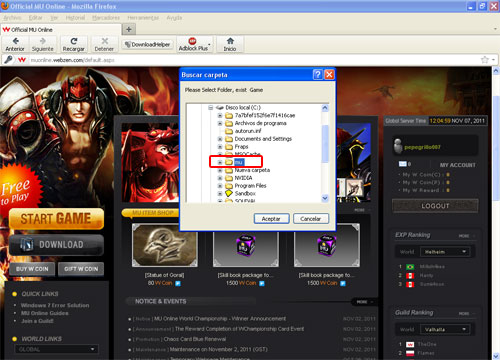Click the page scrollbar up arrow
The height and width of the screenshot is (360, 500).
(496, 71)
